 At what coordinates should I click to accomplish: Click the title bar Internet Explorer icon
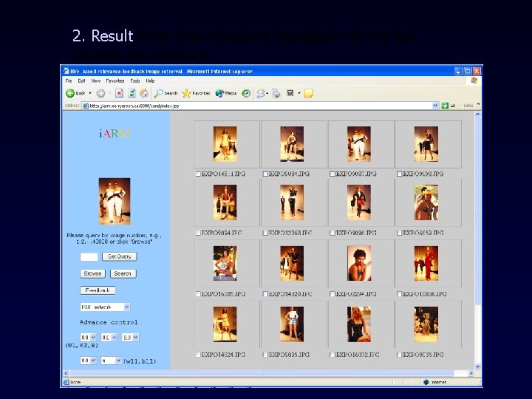66,71
